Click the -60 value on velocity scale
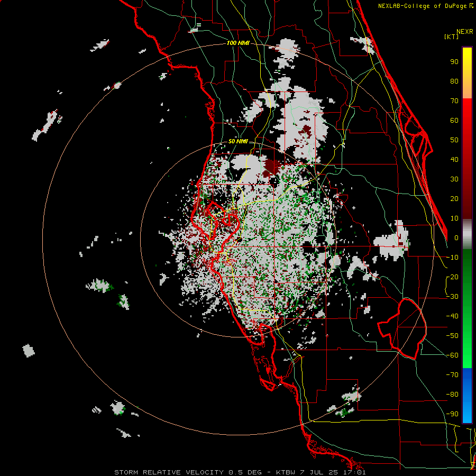476x476 pixels. [x=452, y=355]
